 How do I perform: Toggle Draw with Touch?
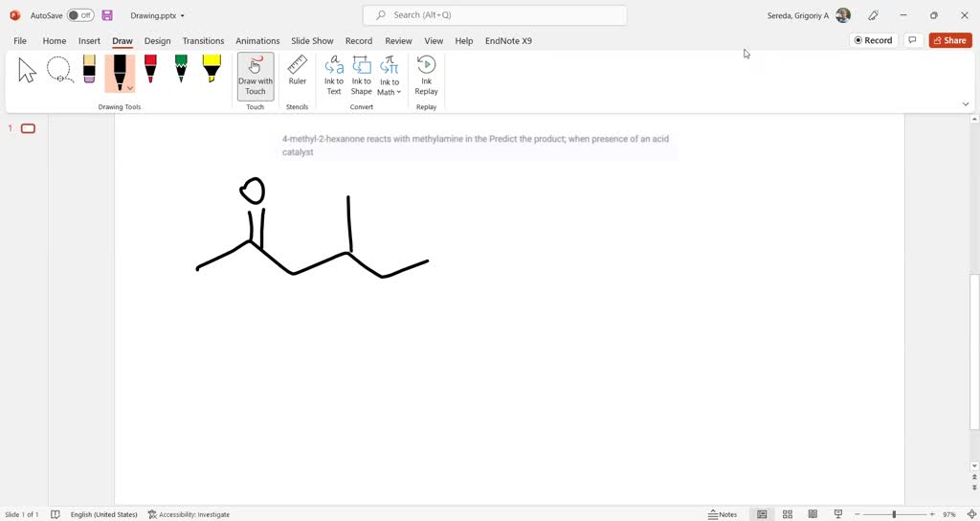pyautogui.click(x=256, y=76)
